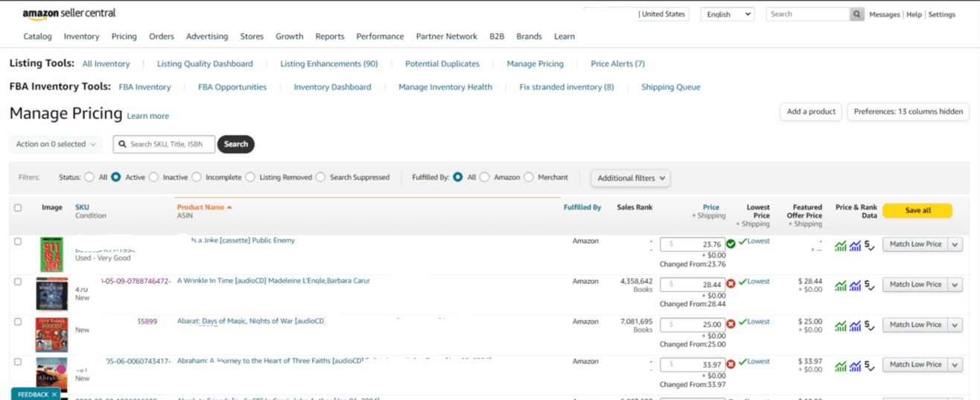Expand the Match Low Price arrow for A Wrinkle In Time

(955, 285)
